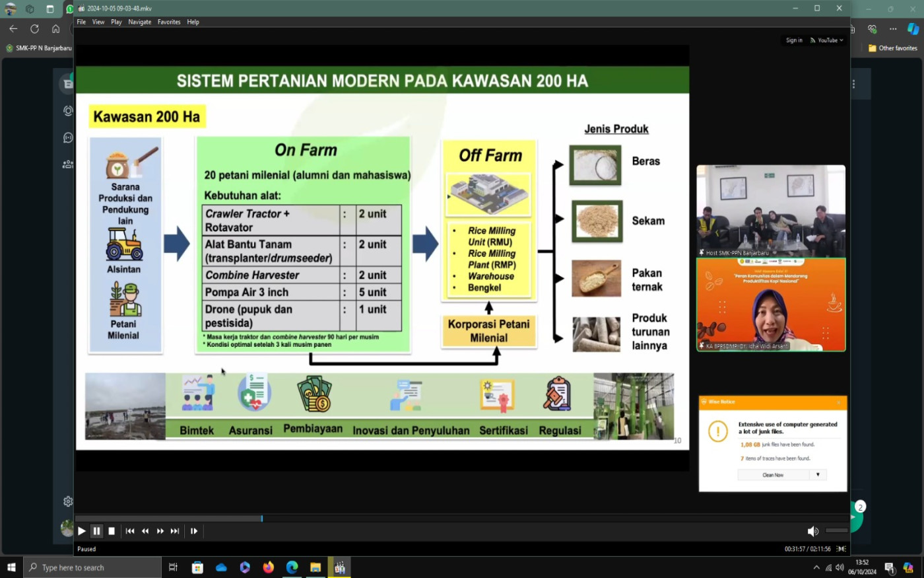Open the Favorites menu
924x578 pixels.
click(169, 22)
